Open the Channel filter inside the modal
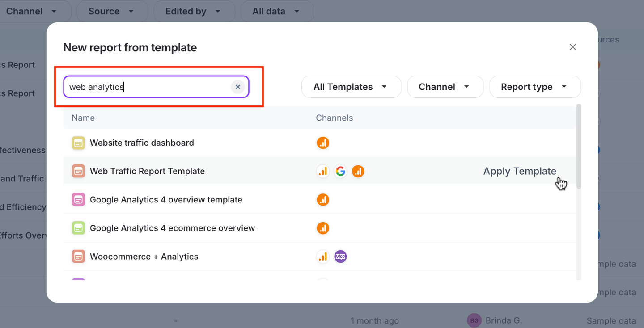The image size is (644, 328). 445,87
